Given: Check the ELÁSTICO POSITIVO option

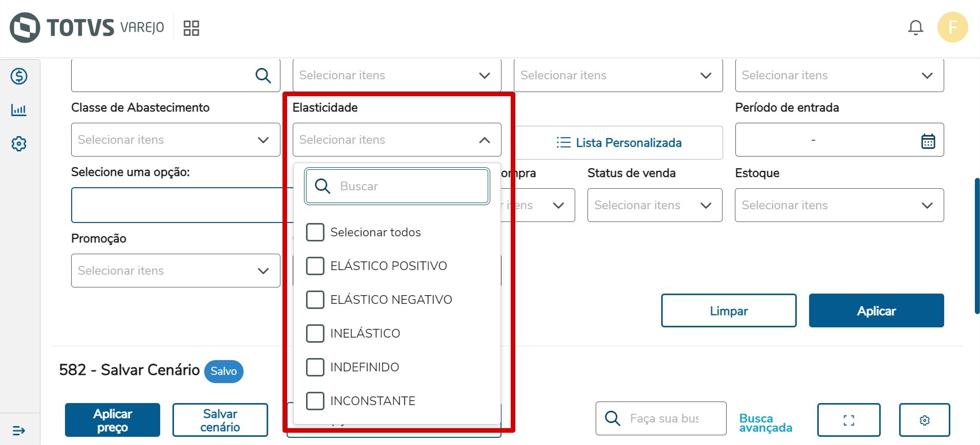Looking at the screenshot, I should [x=315, y=266].
